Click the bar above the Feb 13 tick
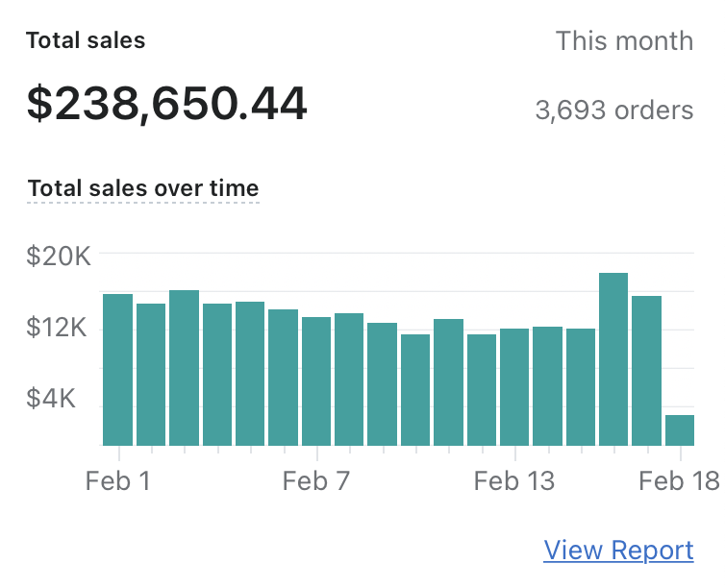The image size is (725, 588). point(514,387)
